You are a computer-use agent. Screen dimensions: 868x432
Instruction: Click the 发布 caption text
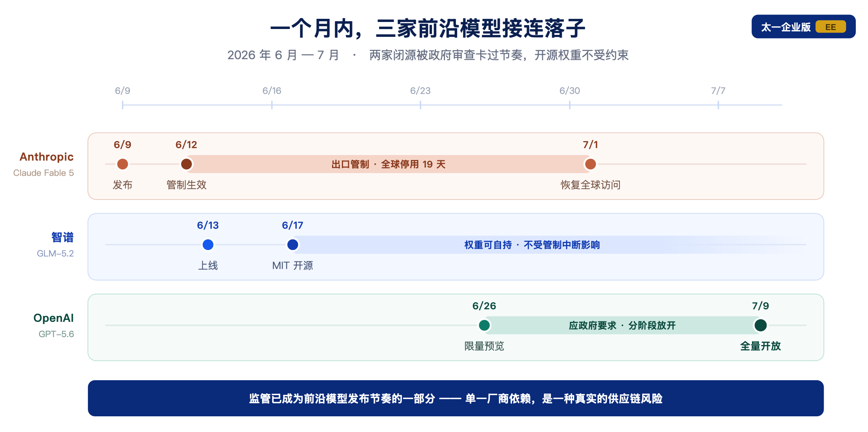pos(122,185)
